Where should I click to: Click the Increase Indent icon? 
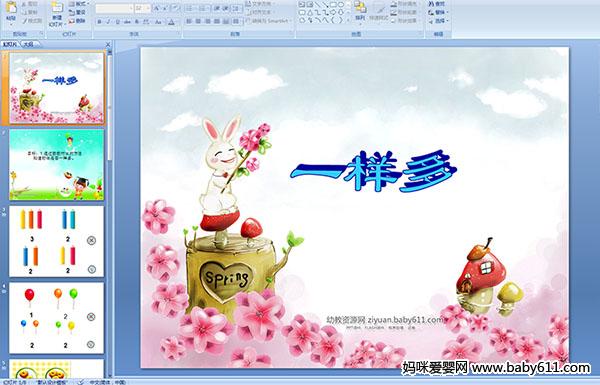[x=226, y=8]
